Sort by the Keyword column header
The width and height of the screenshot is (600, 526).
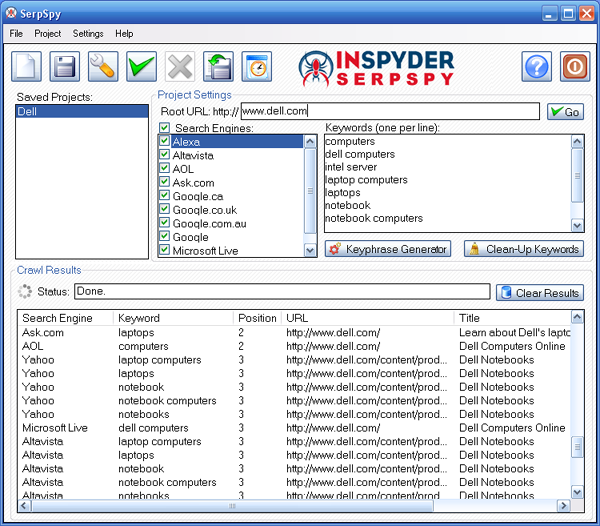(x=173, y=318)
